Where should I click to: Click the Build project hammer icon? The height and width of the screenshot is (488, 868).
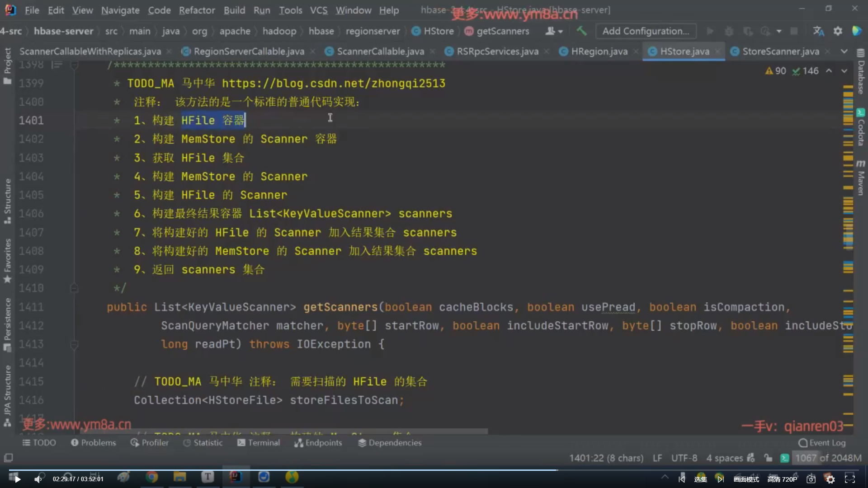coord(581,31)
